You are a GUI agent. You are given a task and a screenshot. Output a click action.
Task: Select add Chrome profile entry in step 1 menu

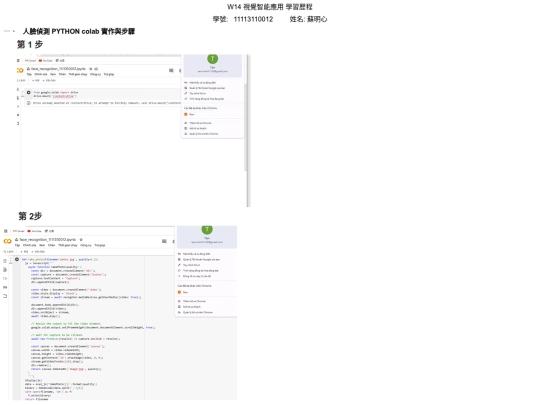[x=198, y=123]
